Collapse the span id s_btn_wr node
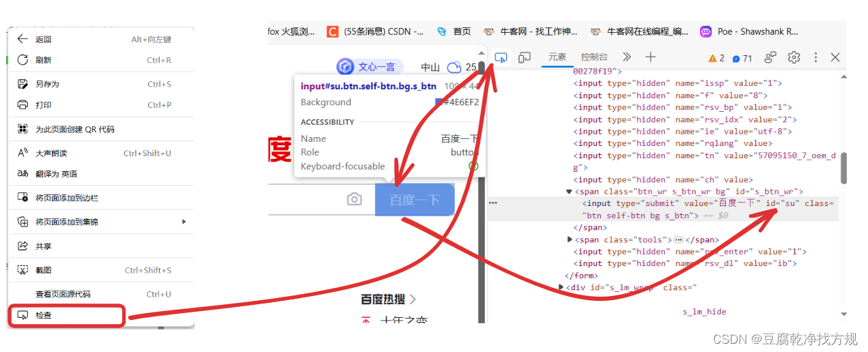This screenshot has height=352, width=868. pyautogui.click(x=569, y=192)
